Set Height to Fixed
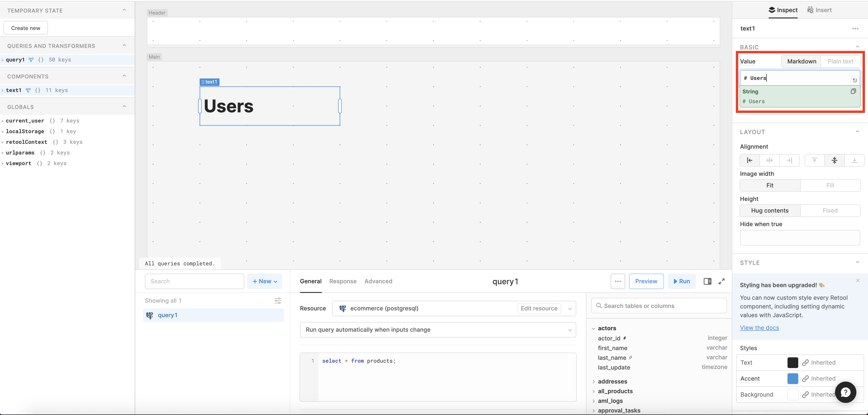 pyautogui.click(x=830, y=210)
